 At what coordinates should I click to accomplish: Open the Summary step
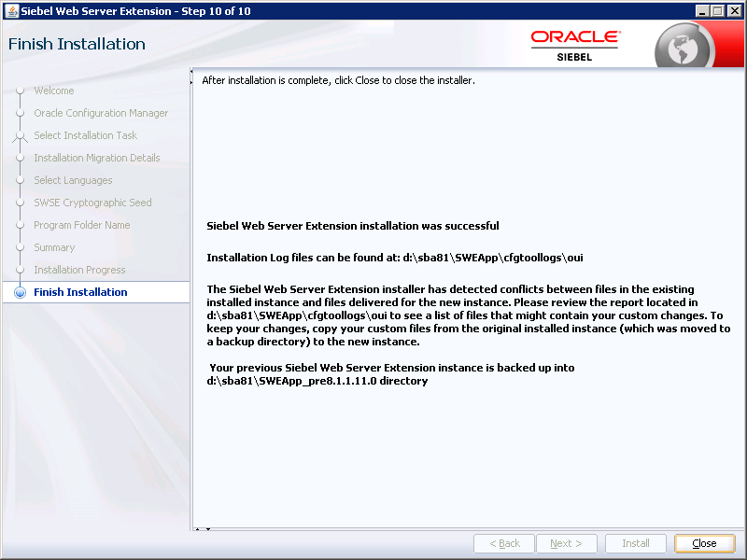tap(54, 247)
